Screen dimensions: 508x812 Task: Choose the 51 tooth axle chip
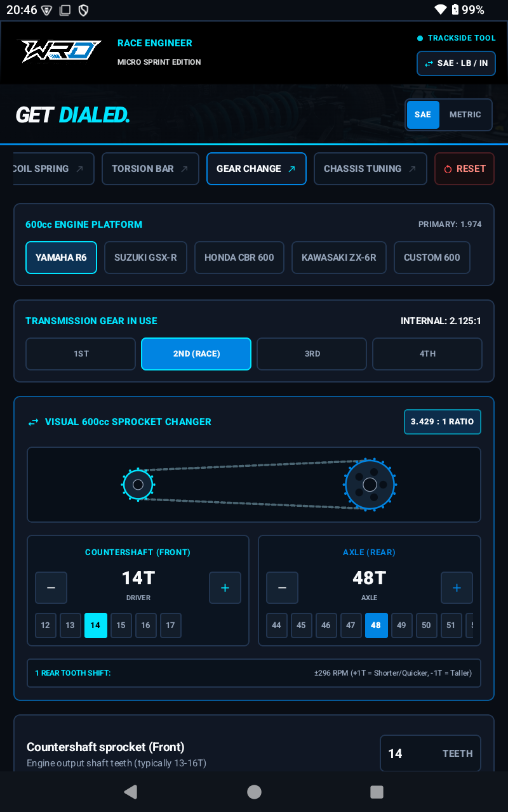point(451,625)
